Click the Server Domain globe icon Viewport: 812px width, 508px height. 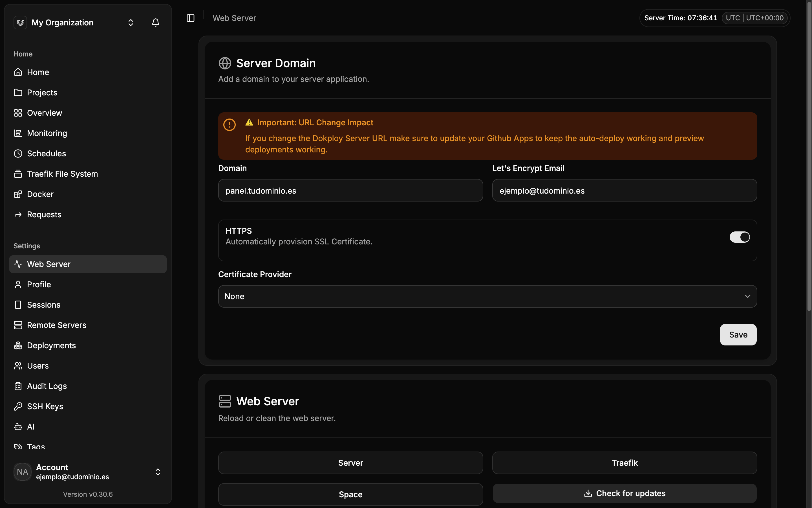[x=225, y=63]
